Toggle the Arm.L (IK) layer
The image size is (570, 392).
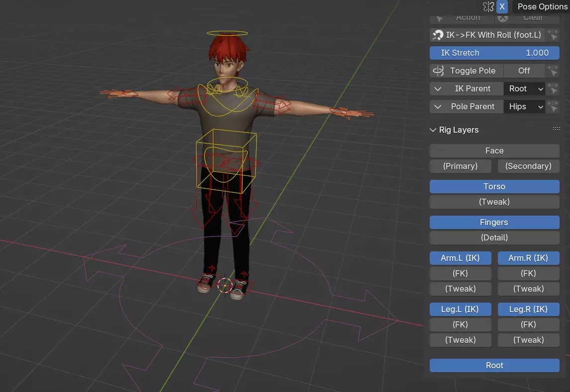tap(460, 258)
